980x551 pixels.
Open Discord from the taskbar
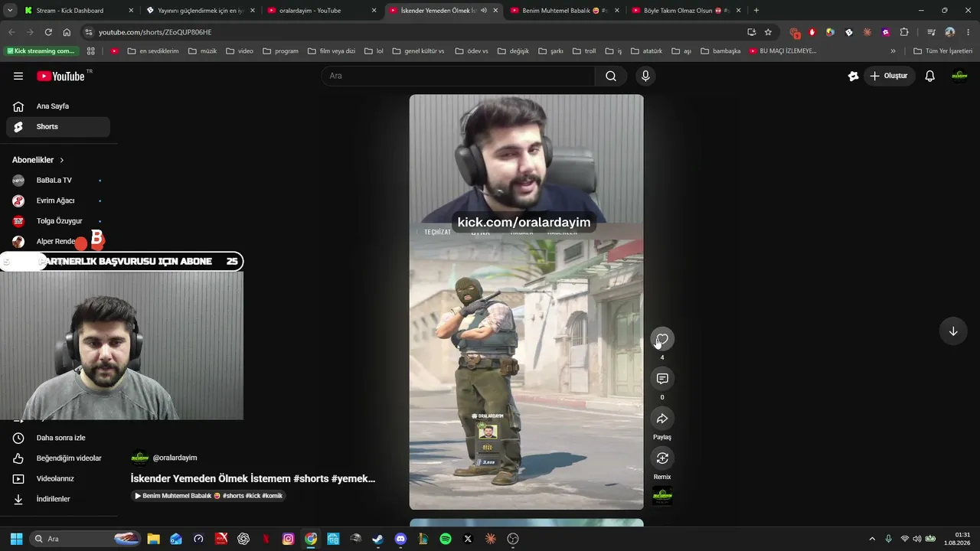click(400, 539)
